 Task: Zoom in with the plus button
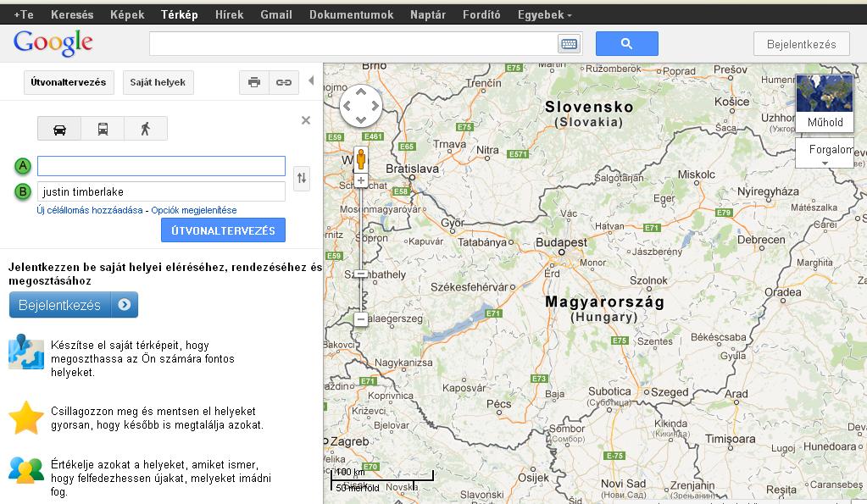[361, 180]
